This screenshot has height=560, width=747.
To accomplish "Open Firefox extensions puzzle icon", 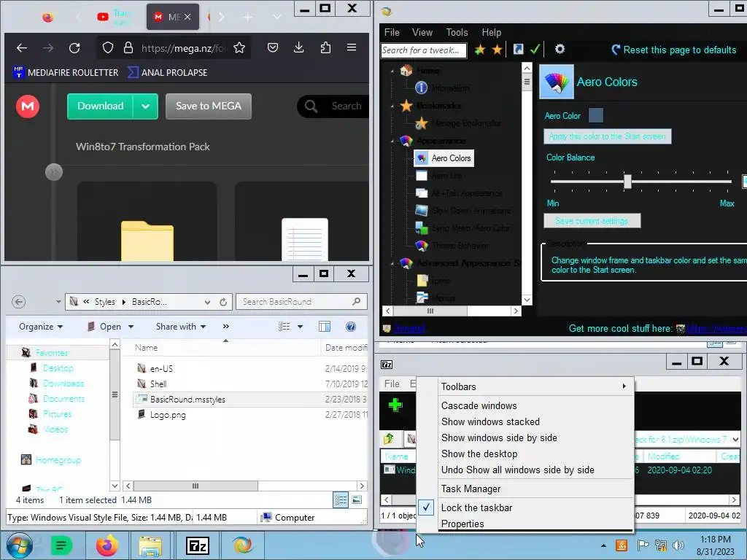I will 325,47.
